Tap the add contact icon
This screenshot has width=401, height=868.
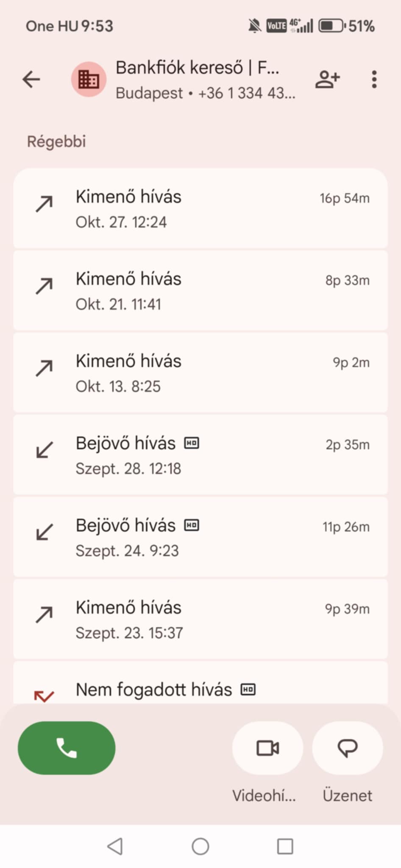pyautogui.click(x=327, y=79)
